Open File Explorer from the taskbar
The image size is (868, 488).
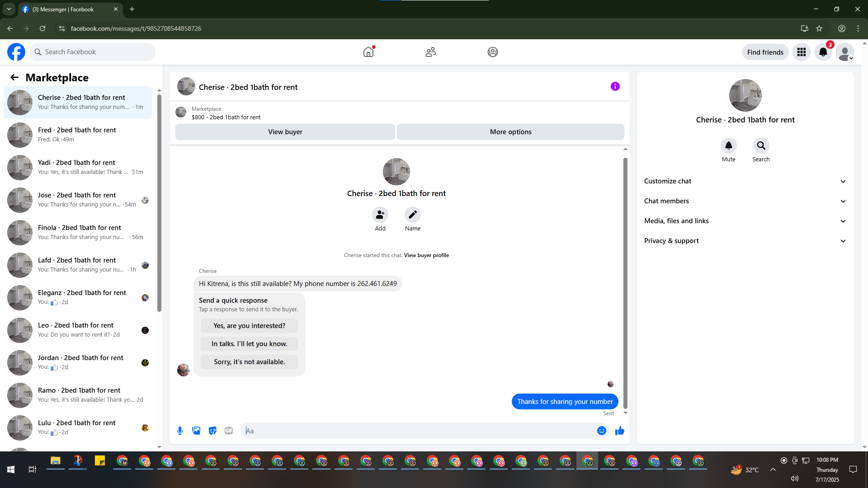pyautogui.click(x=56, y=461)
